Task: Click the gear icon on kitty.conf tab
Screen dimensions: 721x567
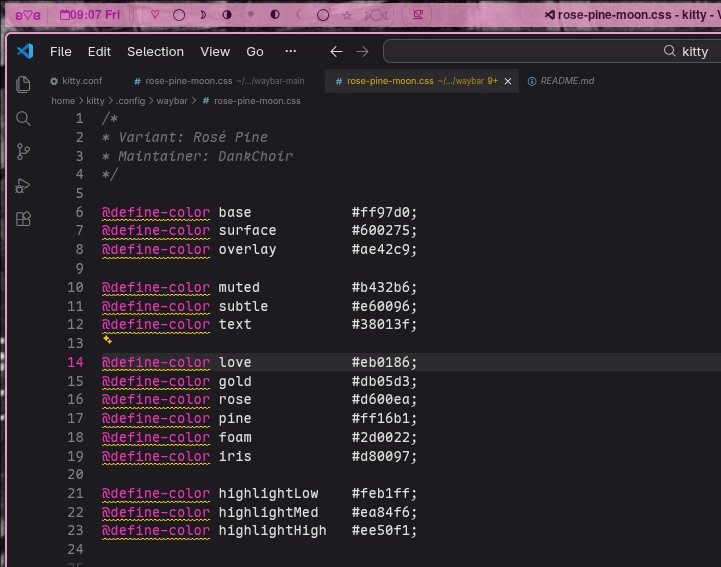Action: [54, 81]
